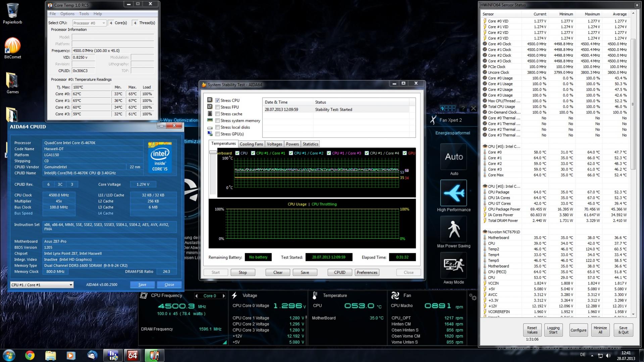Open Google Chrome from taskbar
This screenshot has height=362, width=644.
pyautogui.click(x=30, y=355)
